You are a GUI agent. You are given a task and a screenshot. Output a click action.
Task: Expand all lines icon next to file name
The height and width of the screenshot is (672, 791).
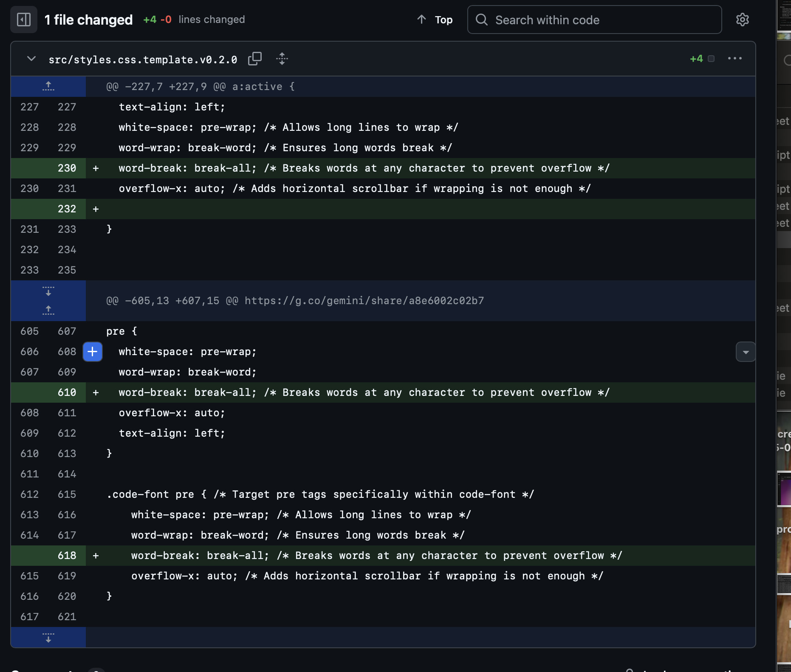pyautogui.click(x=282, y=59)
